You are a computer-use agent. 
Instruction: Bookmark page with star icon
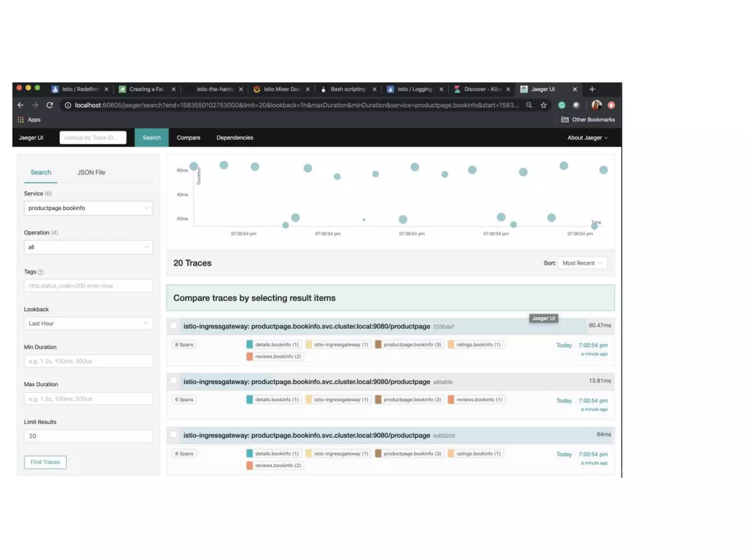(543, 105)
